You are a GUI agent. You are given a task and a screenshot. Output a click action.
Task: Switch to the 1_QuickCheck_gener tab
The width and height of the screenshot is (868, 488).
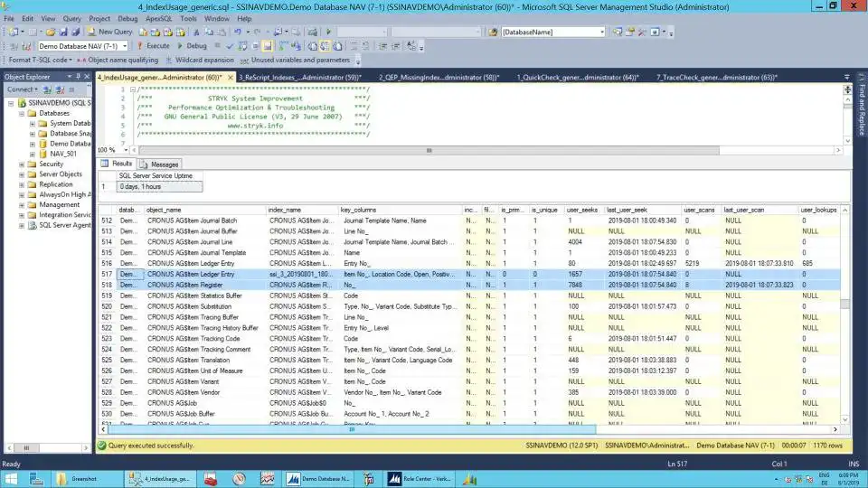point(578,78)
